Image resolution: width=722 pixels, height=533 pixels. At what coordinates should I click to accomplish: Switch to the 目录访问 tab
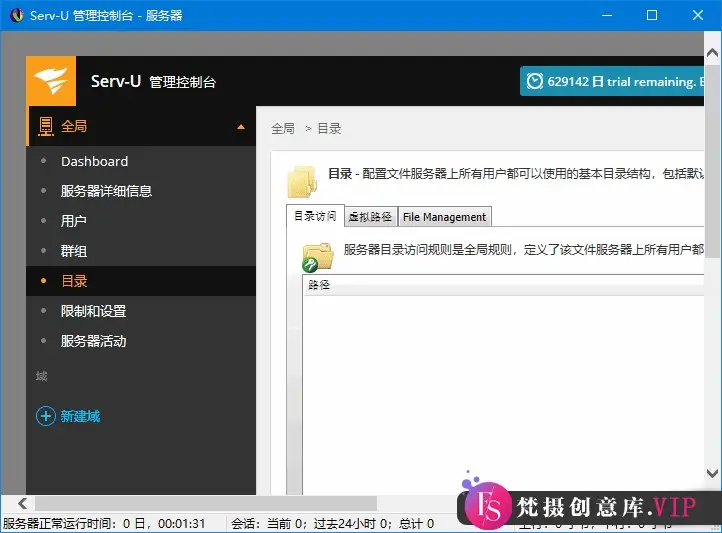point(315,216)
